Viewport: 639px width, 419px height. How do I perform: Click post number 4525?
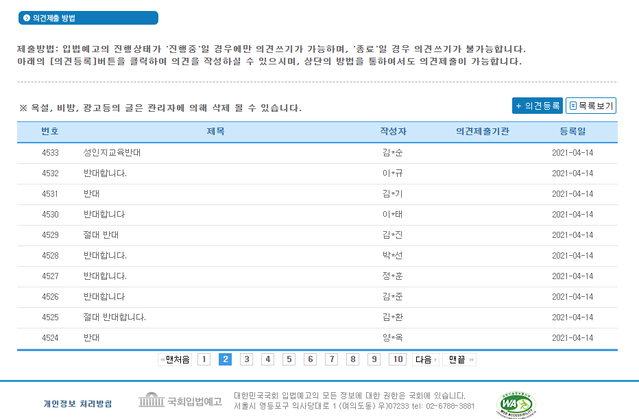point(50,317)
